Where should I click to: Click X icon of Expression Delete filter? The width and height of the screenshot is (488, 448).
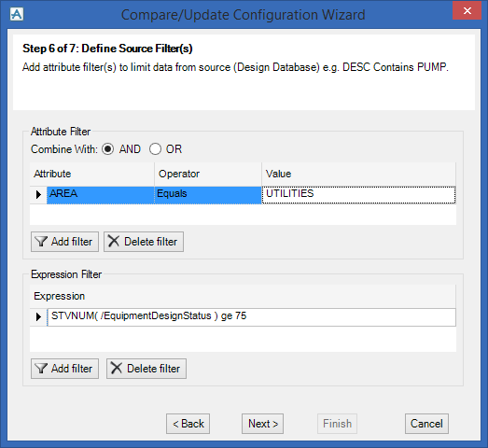117,368
